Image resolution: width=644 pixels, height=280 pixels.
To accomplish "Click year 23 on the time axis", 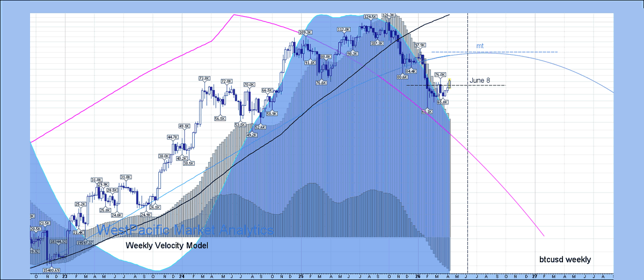I will coord(64,276).
